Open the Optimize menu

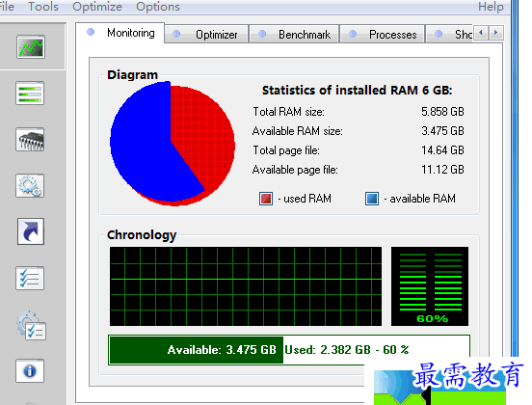point(97,7)
